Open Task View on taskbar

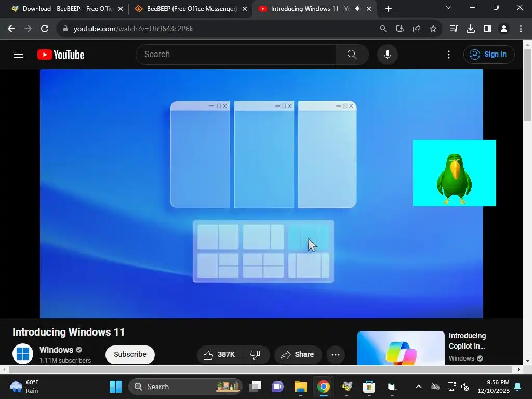[x=255, y=387]
